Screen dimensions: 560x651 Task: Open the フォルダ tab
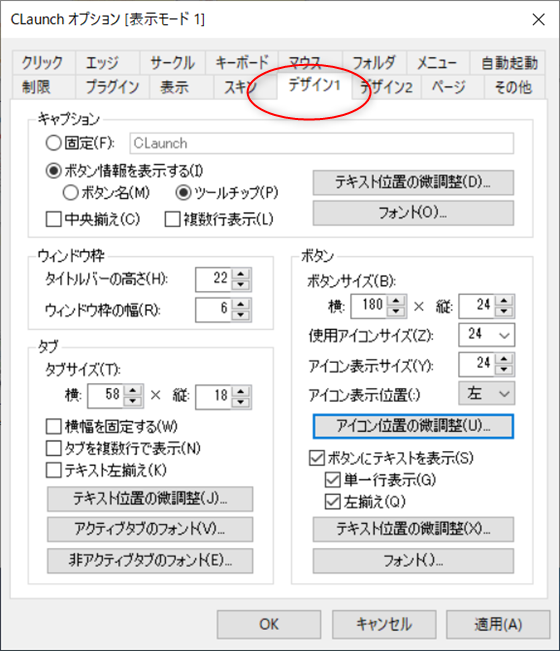pos(374,63)
